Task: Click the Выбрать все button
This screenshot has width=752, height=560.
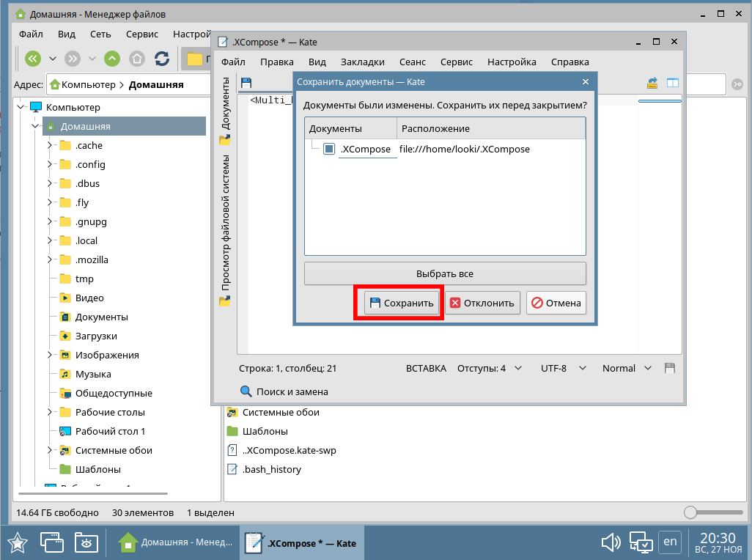Action: tap(445, 273)
